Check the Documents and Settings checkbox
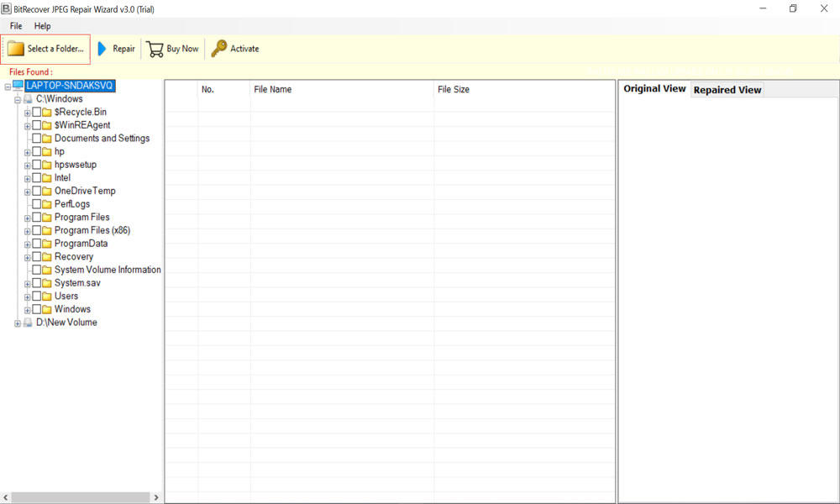The height and width of the screenshot is (504, 840). (x=36, y=139)
